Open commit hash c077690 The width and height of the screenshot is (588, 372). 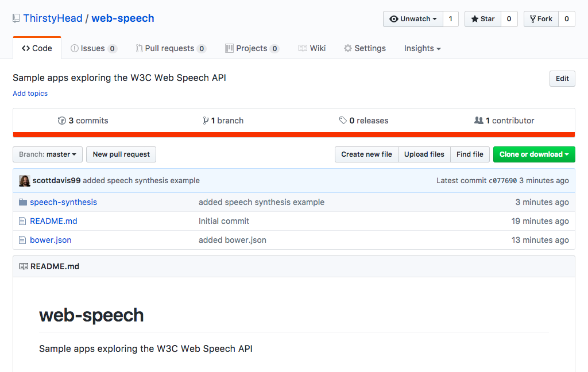503,181
